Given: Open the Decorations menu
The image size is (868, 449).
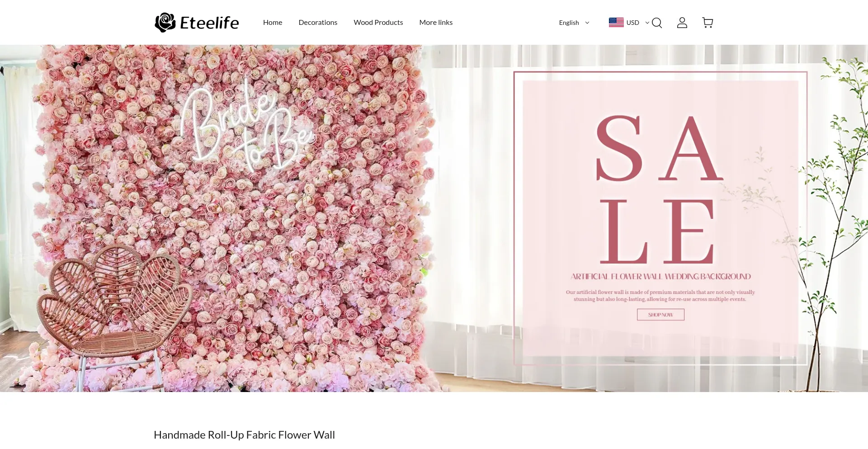Looking at the screenshot, I should tap(318, 22).
